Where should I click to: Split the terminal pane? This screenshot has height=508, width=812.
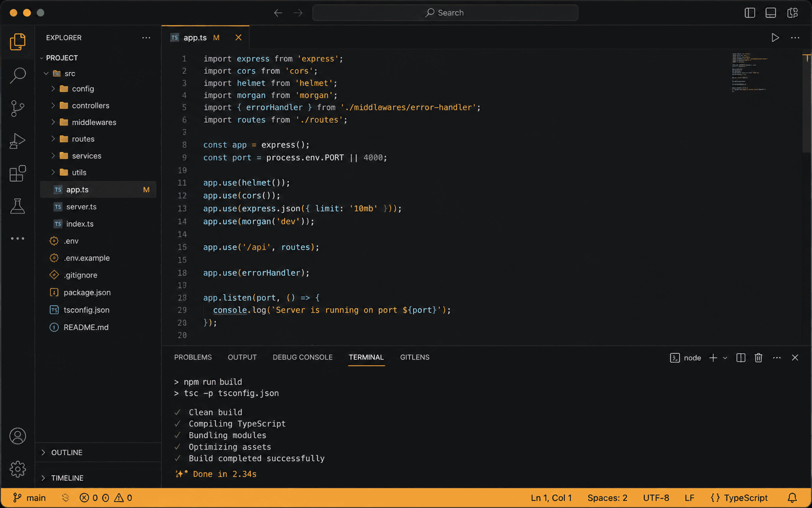coord(741,358)
